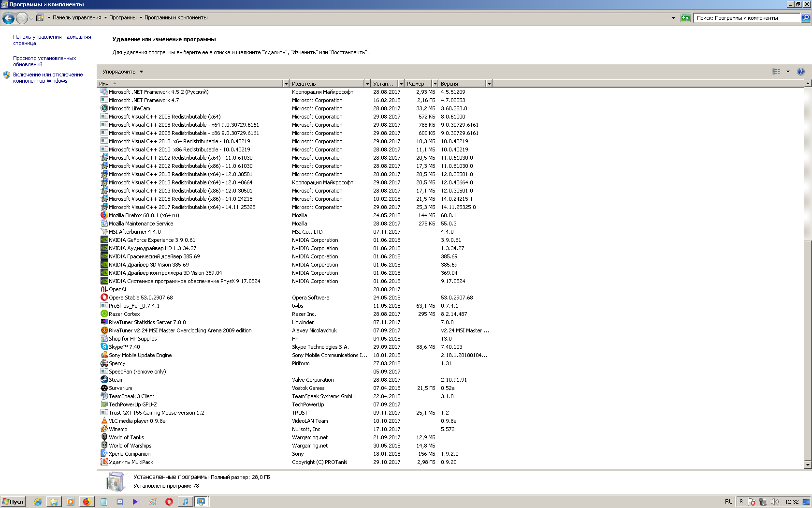Open the Размер column filter dropdown arrow

435,84
